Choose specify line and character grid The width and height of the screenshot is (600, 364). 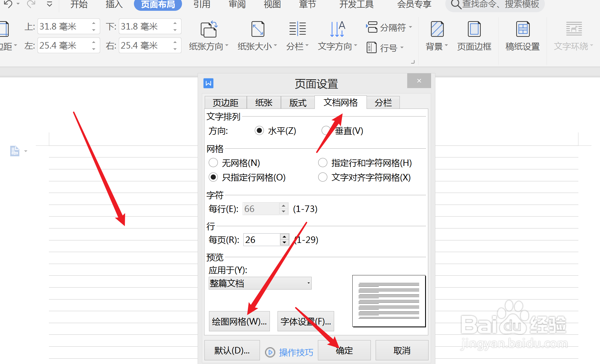[x=323, y=163]
